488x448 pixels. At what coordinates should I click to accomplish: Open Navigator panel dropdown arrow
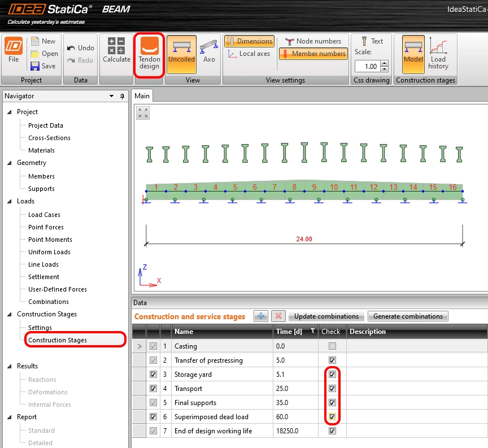[x=111, y=96]
